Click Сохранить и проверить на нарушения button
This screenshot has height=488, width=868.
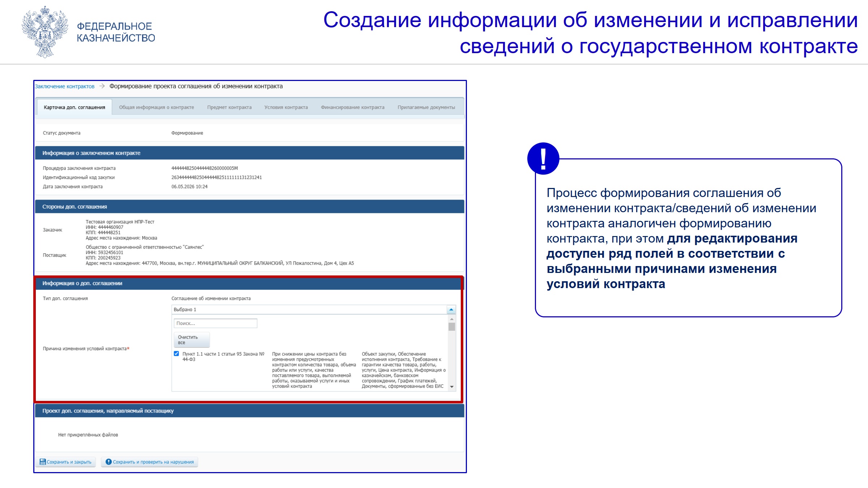click(150, 462)
